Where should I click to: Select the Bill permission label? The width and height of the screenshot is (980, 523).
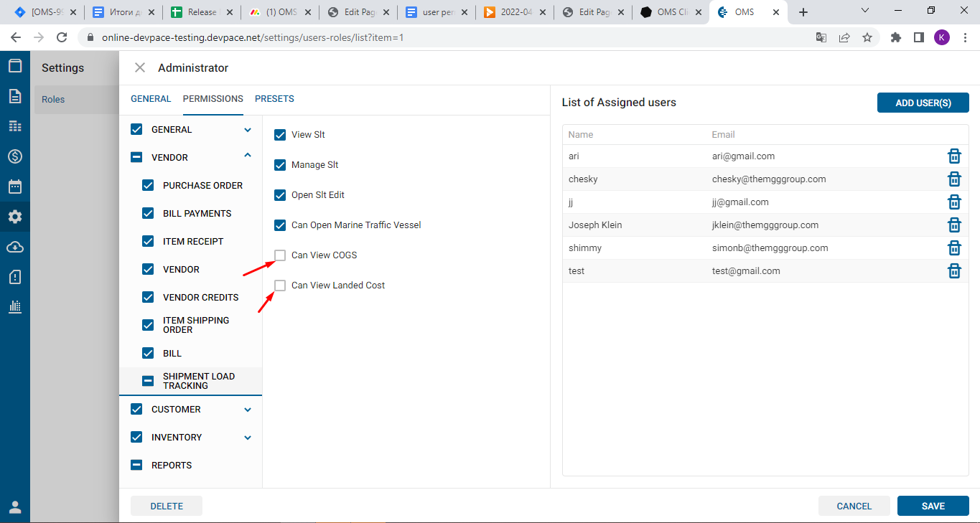pyautogui.click(x=172, y=354)
